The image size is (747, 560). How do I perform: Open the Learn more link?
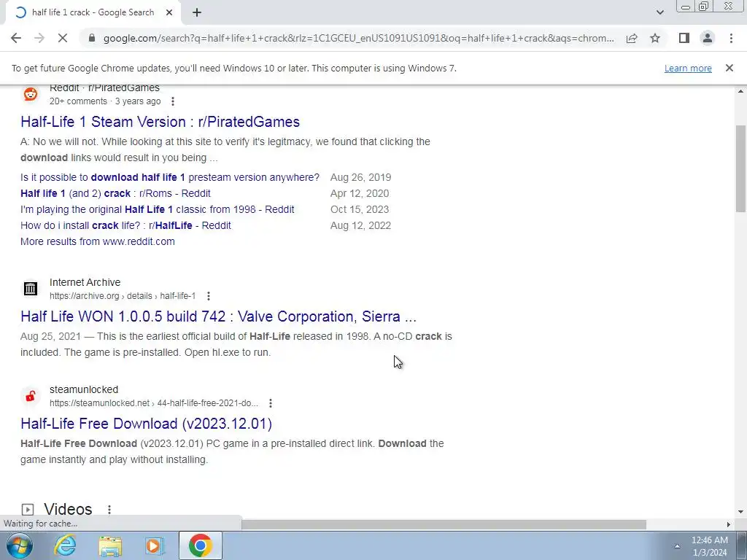688,68
